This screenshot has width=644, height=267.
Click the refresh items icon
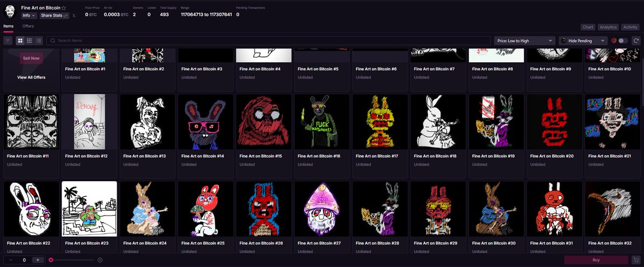point(635,40)
